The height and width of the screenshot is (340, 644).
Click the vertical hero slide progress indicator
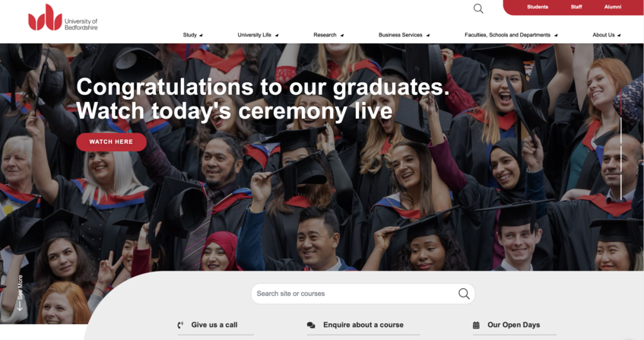coord(621,144)
